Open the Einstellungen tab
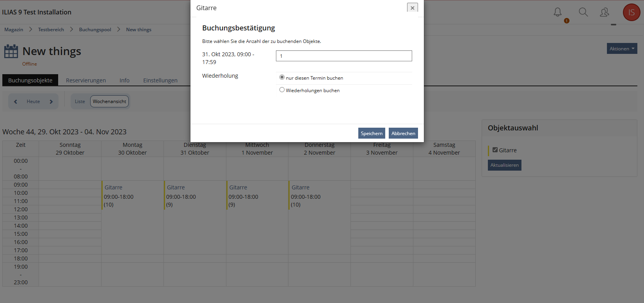This screenshot has height=303, width=644. click(160, 80)
